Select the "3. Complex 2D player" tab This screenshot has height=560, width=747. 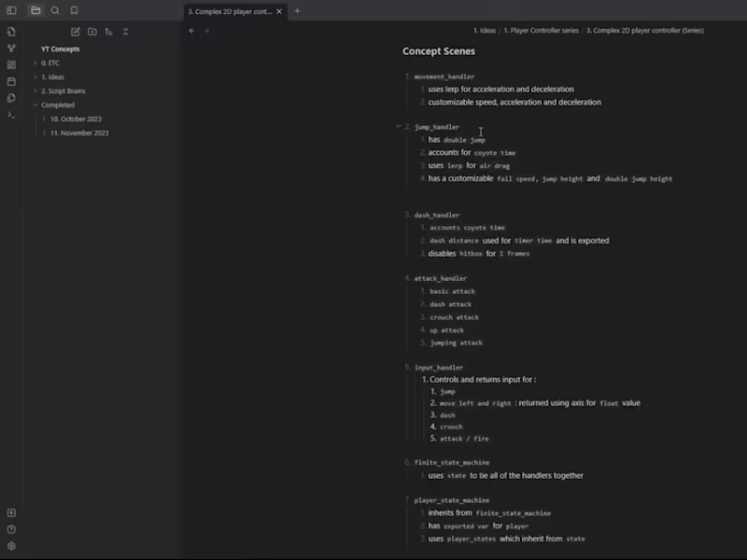[x=229, y=11]
